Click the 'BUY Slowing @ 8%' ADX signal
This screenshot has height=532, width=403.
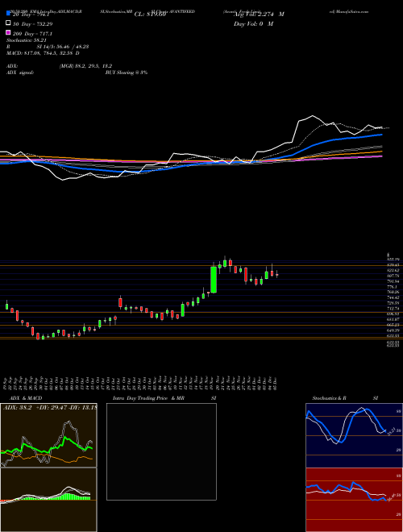pyautogui.click(x=127, y=73)
